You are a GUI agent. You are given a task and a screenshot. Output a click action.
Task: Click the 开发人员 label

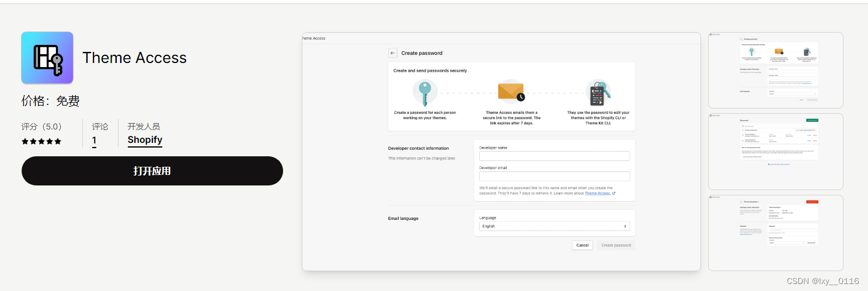tap(144, 127)
